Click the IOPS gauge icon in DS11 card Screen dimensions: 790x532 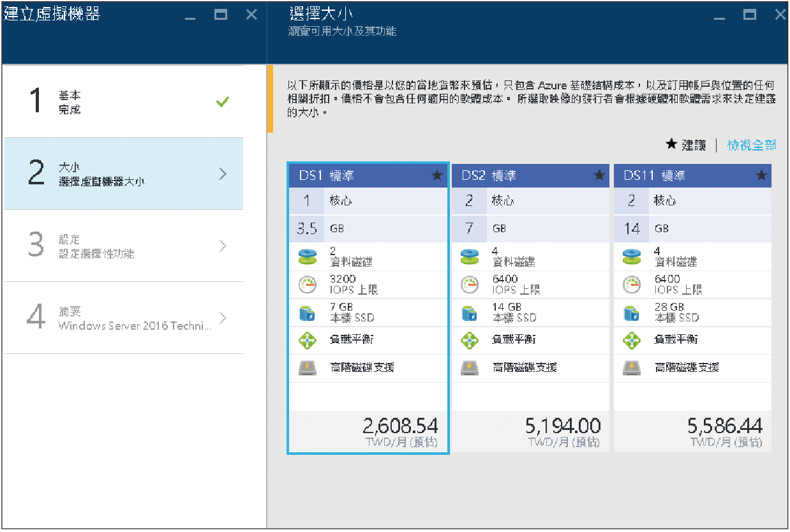pos(632,284)
